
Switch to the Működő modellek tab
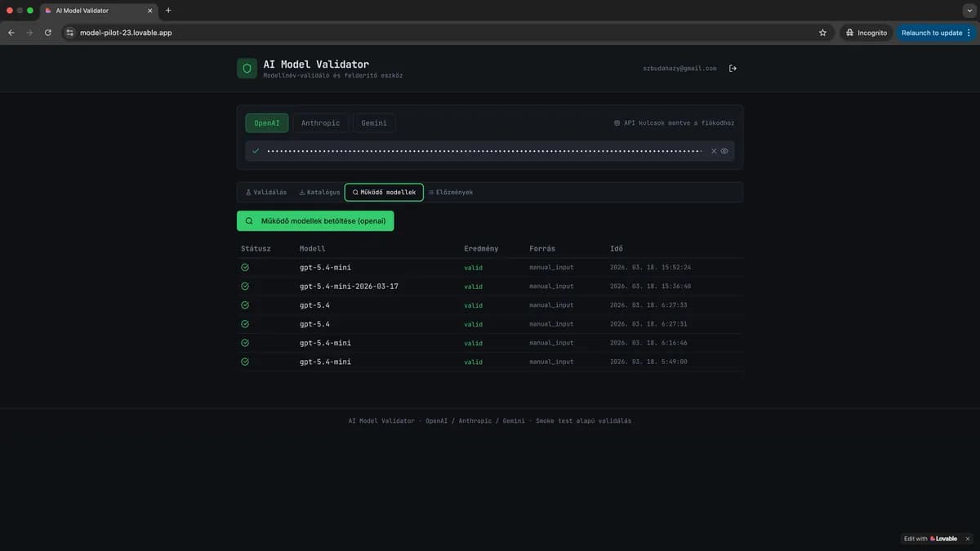384,193
